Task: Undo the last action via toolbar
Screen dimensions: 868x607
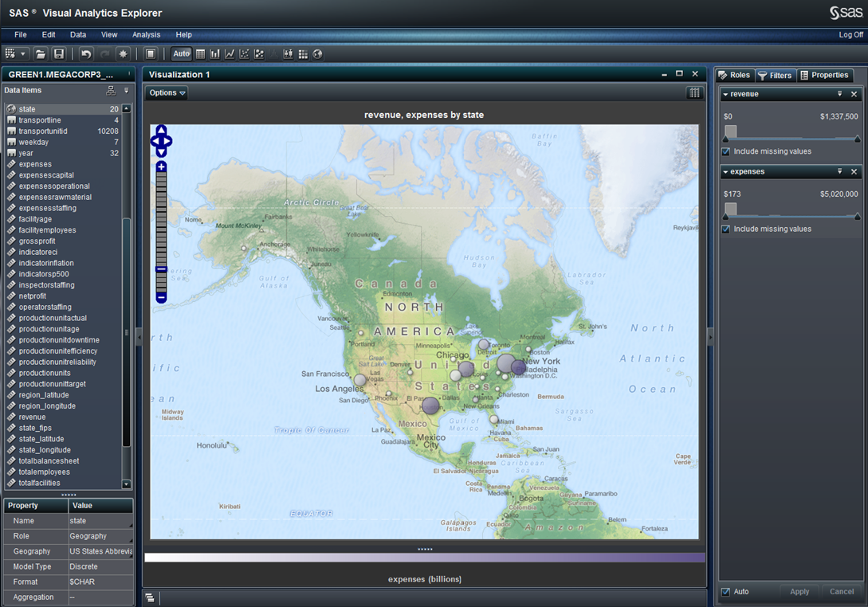Action: [86, 54]
